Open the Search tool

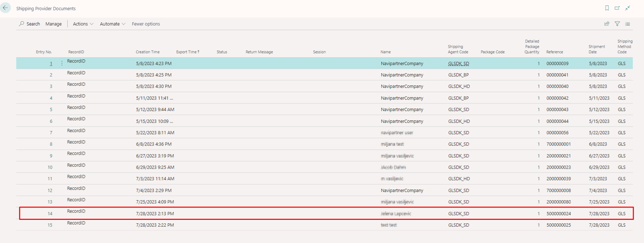coord(30,24)
